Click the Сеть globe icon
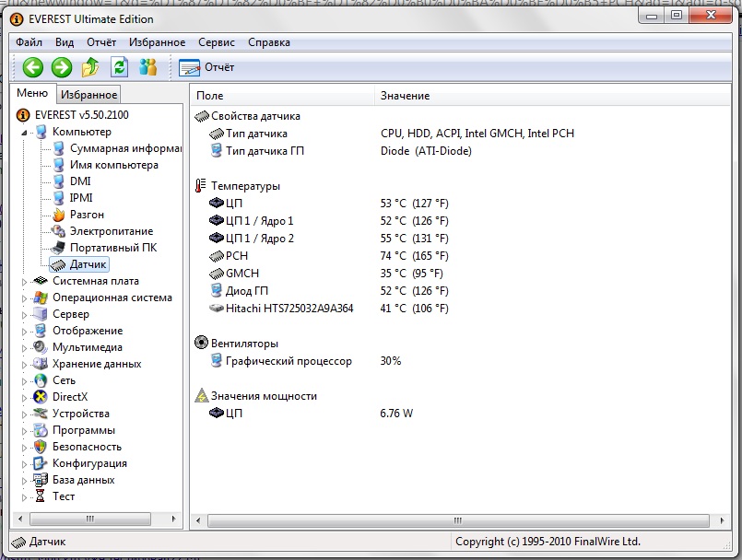 41,380
